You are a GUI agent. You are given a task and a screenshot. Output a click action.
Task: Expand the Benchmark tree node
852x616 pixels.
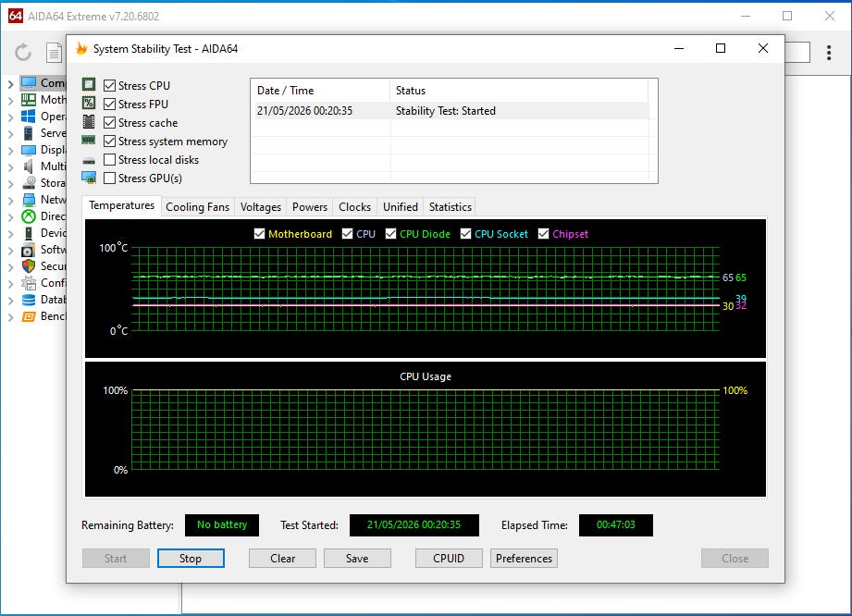tap(10, 317)
